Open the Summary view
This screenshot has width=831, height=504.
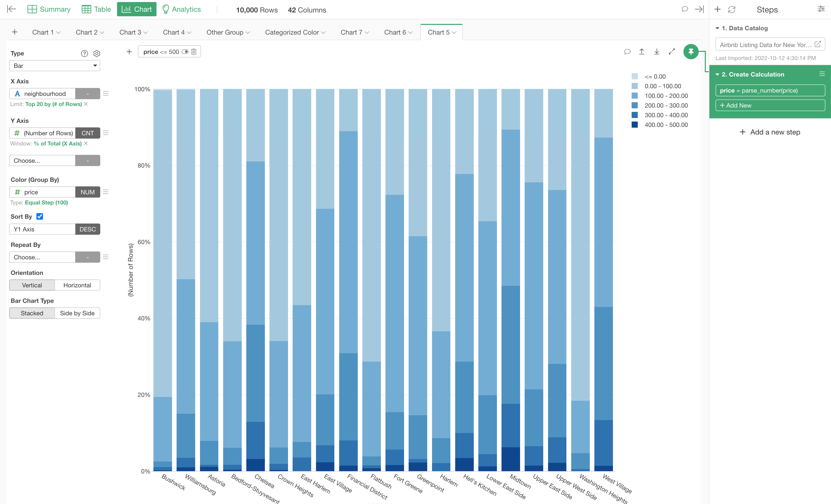[48, 9]
